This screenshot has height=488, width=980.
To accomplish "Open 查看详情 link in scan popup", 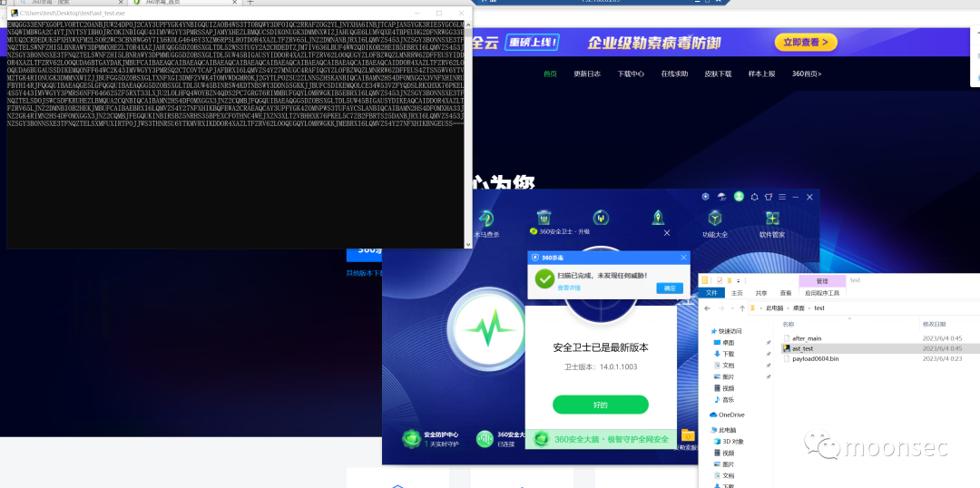I will coord(569,288).
